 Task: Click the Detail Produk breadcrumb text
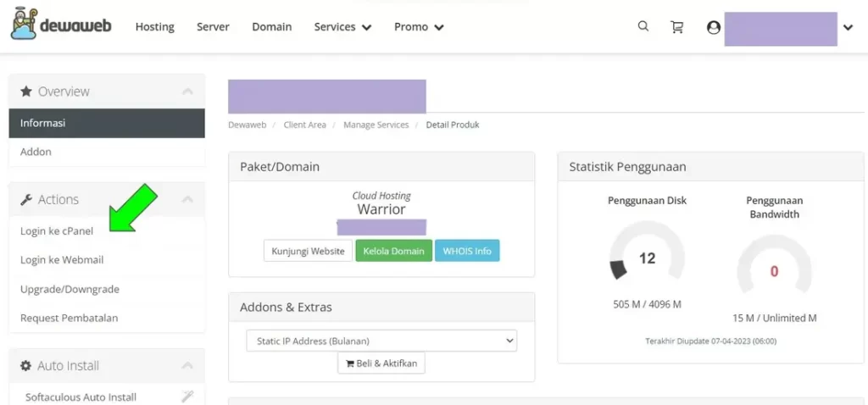453,125
